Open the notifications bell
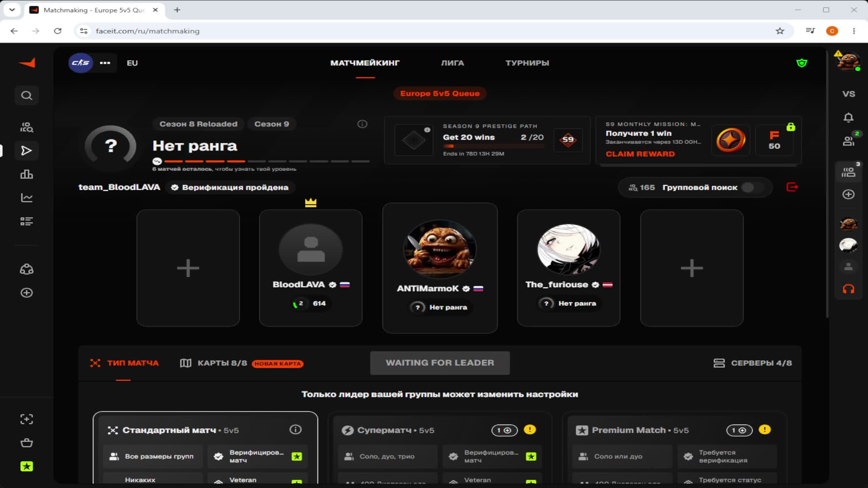The width and height of the screenshot is (868, 488). (x=848, y=118)
